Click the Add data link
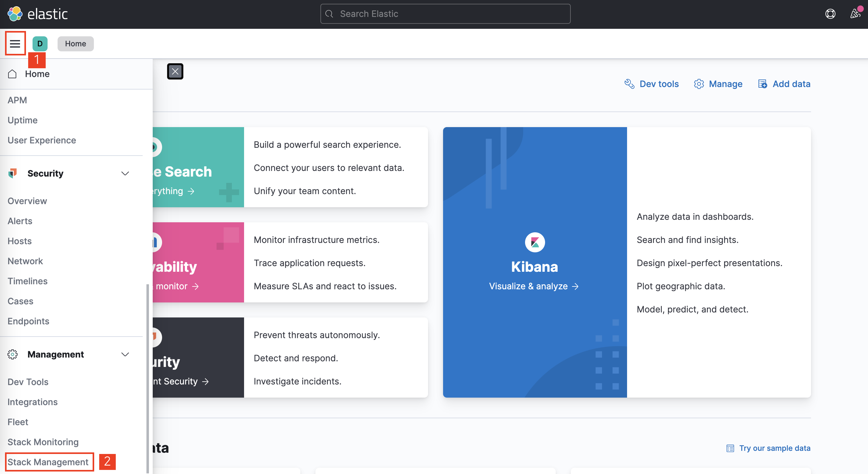The image size is (868, 474). (x=791, y=84)
